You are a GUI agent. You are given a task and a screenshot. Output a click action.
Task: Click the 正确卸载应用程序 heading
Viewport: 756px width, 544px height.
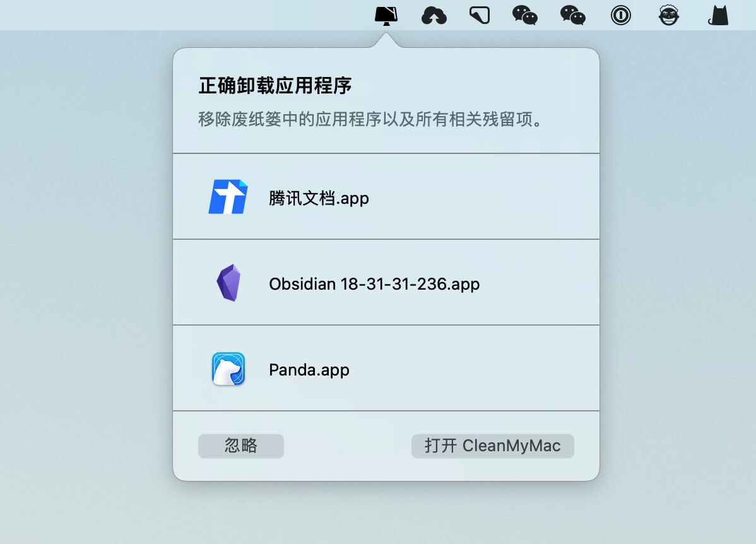[275, 85]
